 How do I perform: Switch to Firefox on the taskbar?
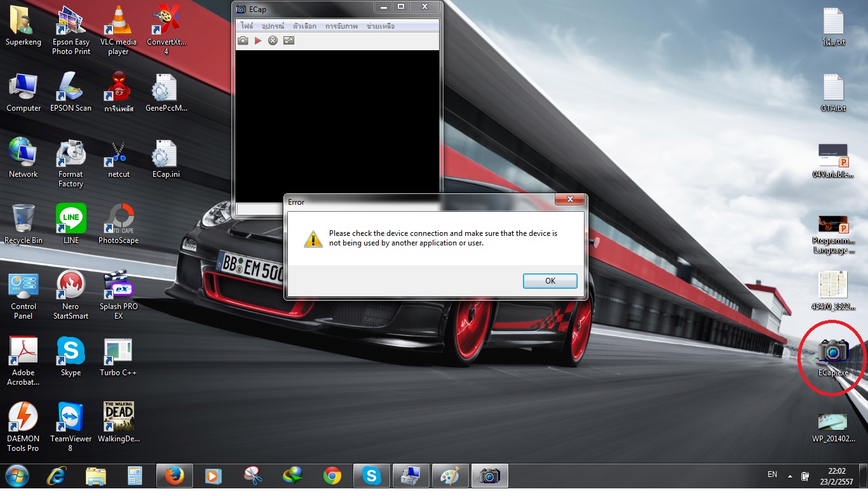click(174, 476)
